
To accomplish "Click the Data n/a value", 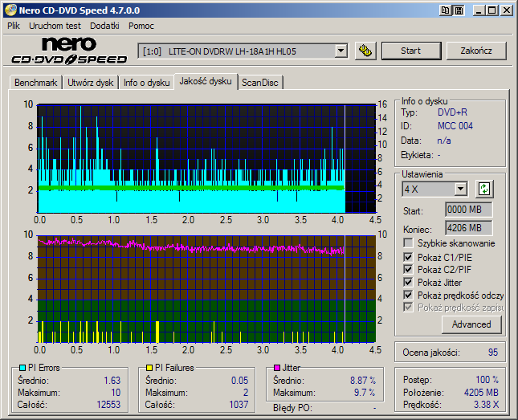I will coord(444,141).
